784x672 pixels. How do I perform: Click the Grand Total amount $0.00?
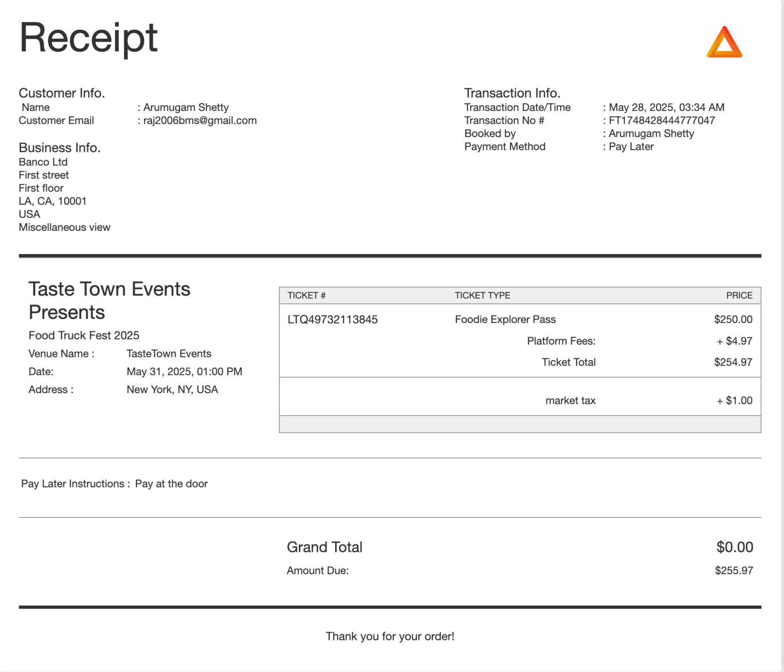coord(734,547)
